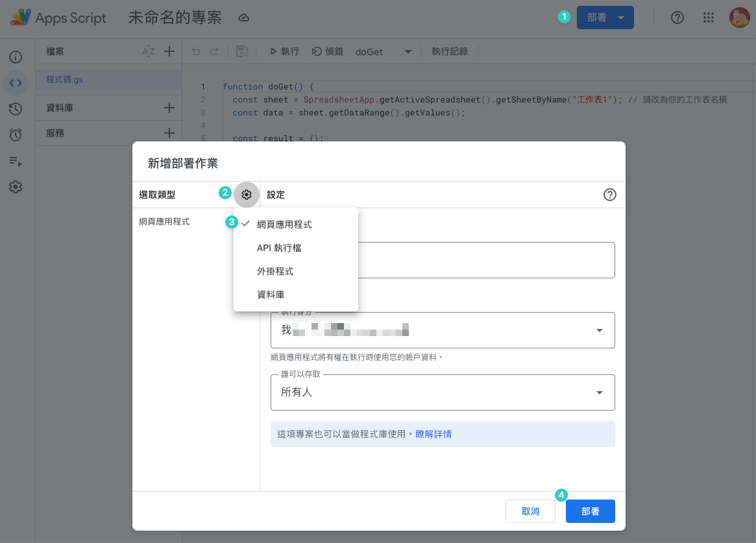The height and width of the screenshot is (543, 756).
Task: Sort files alphabetically with AZ icon
Action: (149, 51)
